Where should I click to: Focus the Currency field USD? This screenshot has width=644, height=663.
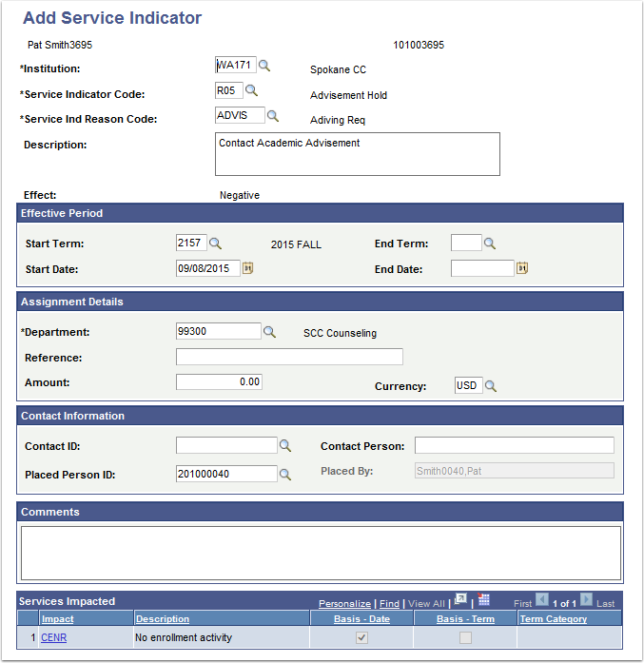(x=469, y=385)
